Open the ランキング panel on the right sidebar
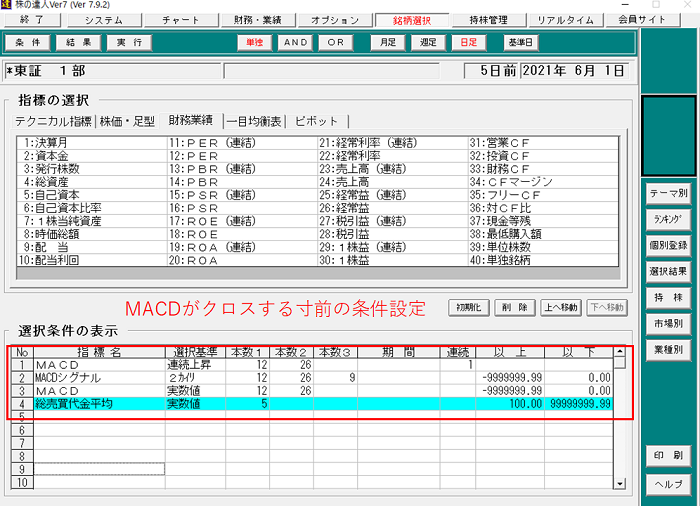This screenshot has height=506, width=700. tap(667, 218)
